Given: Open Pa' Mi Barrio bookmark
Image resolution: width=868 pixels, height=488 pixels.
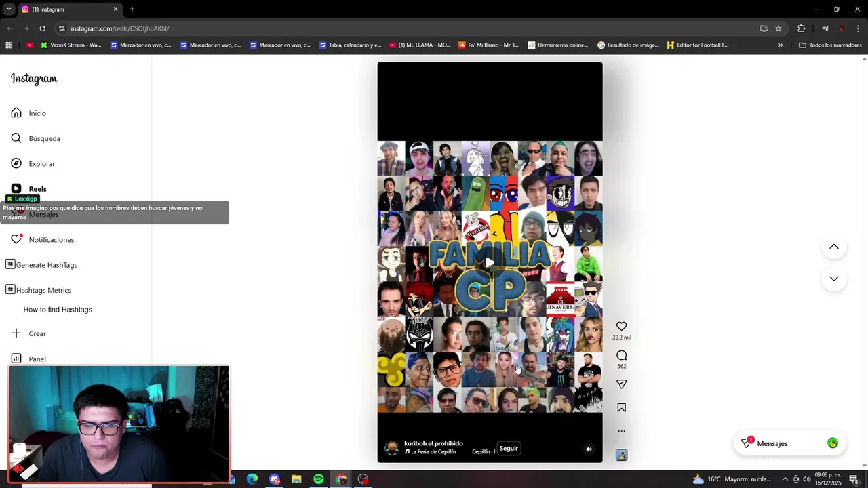Looking at the screenshot, I should tap(489, 45).
